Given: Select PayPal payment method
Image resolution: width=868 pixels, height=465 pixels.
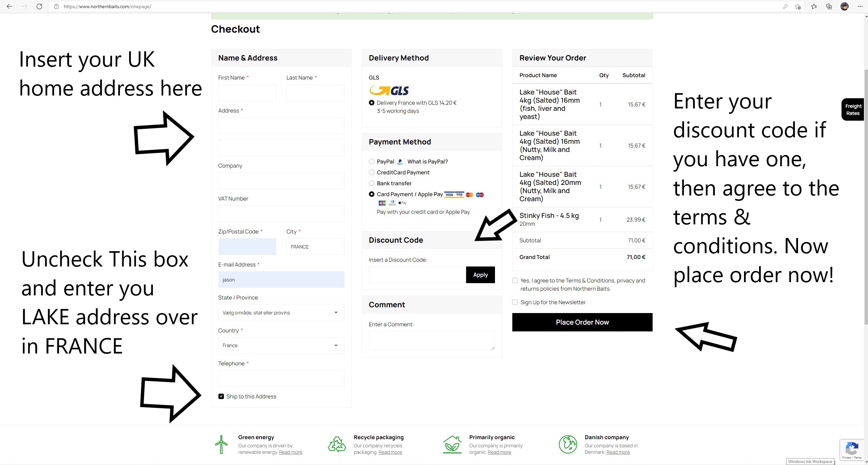Looking at the screenshot, I should pos(372,161).
